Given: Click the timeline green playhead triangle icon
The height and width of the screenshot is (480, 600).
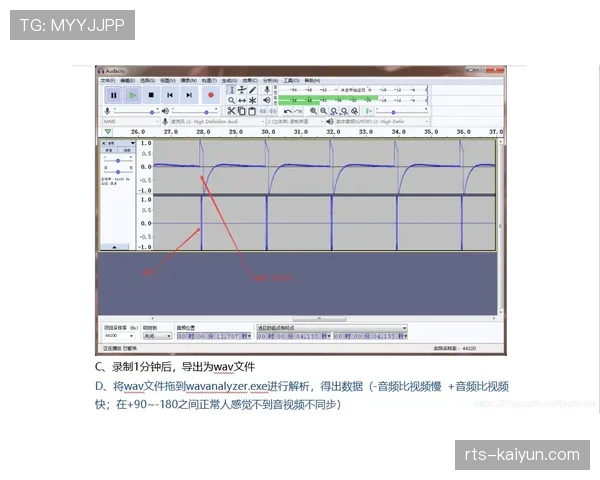Looking at the screenshot, I should [108, 132].
